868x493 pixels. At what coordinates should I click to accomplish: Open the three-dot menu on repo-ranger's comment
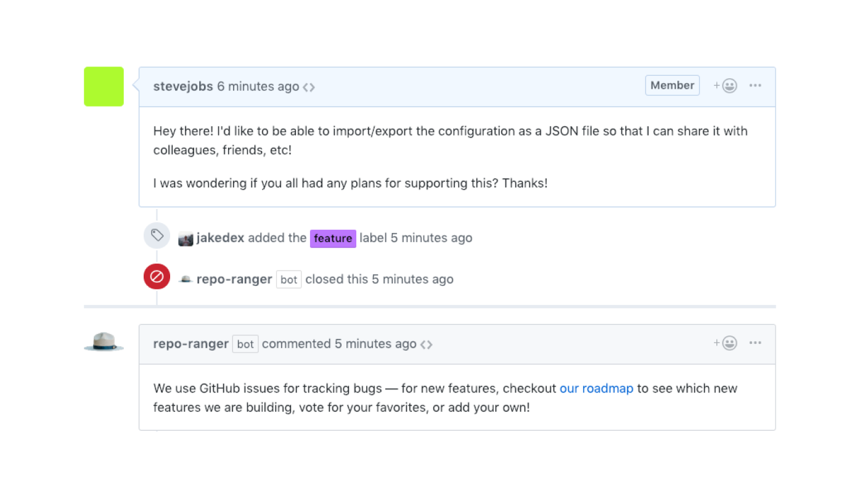(755, 343)
